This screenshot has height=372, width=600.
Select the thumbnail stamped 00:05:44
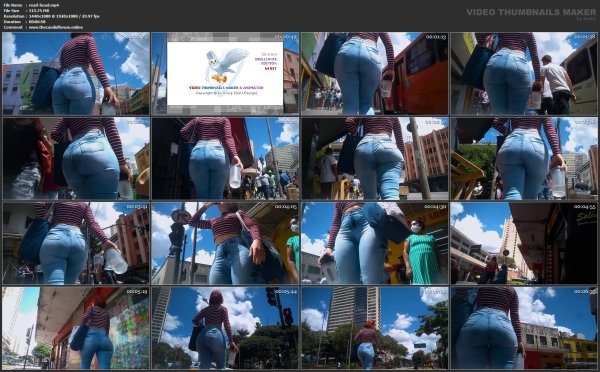(x=225, y=328)
